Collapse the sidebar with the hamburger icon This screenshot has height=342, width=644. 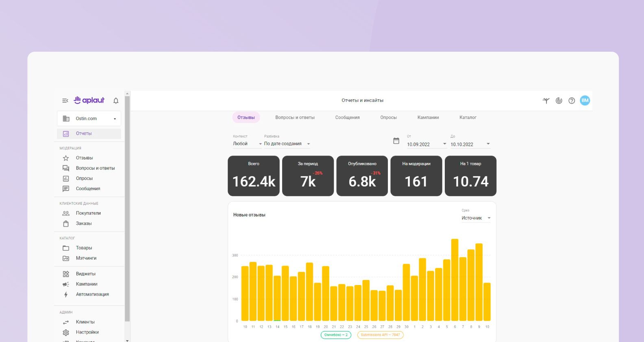pos(65,101)
